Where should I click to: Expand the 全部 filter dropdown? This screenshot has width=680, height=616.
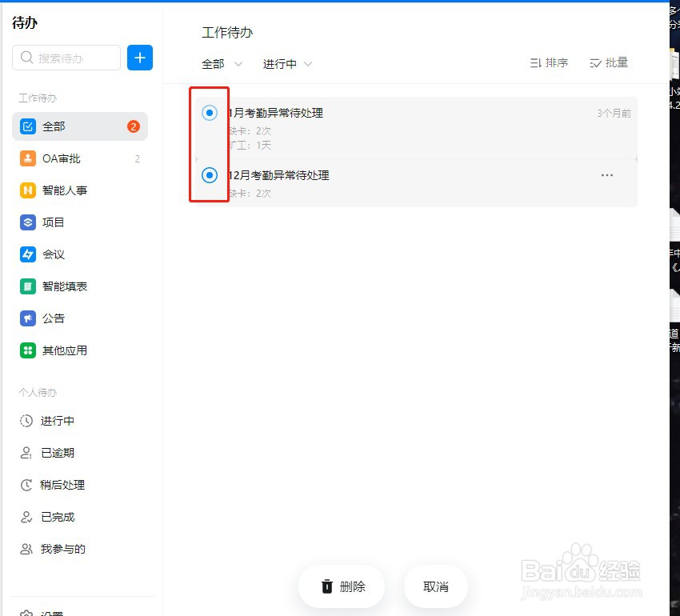[x=222, y=64]
